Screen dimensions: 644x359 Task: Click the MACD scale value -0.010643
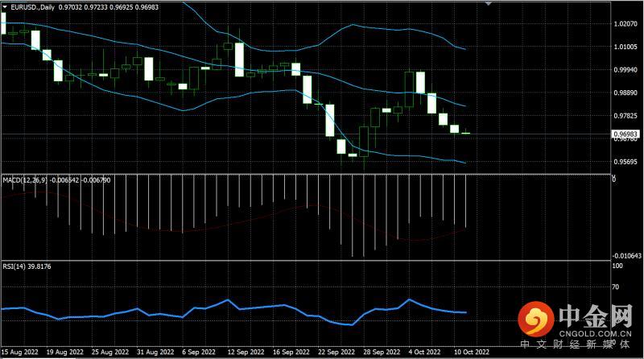click(x=627, y=255)
